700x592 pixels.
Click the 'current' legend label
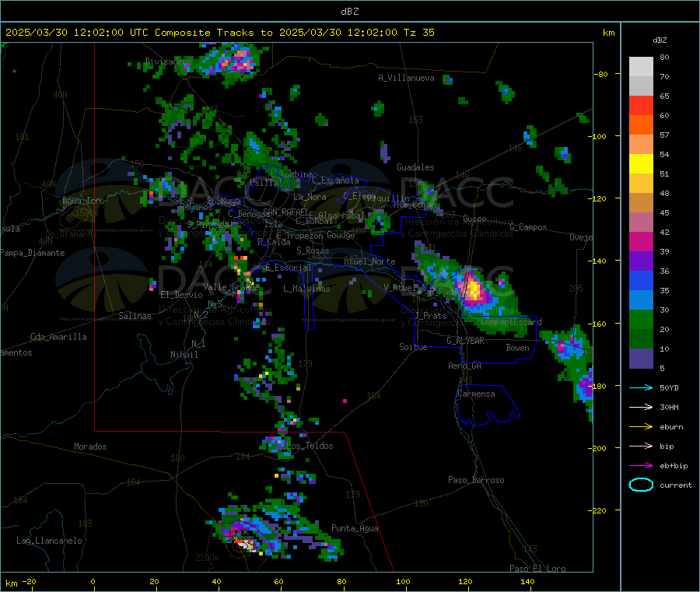(676, 485)
